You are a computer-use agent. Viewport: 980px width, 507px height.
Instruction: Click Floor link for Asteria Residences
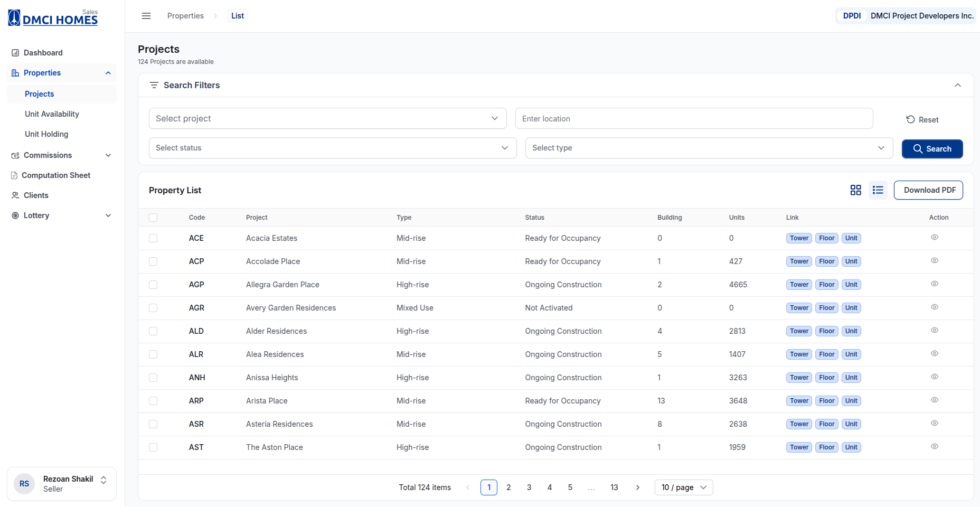[x=826, y=424]
